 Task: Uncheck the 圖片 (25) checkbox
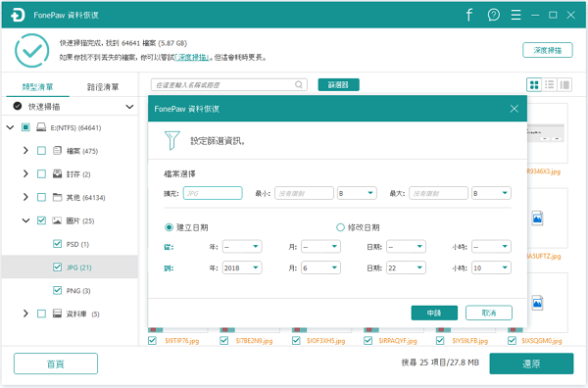coord(41,220)
